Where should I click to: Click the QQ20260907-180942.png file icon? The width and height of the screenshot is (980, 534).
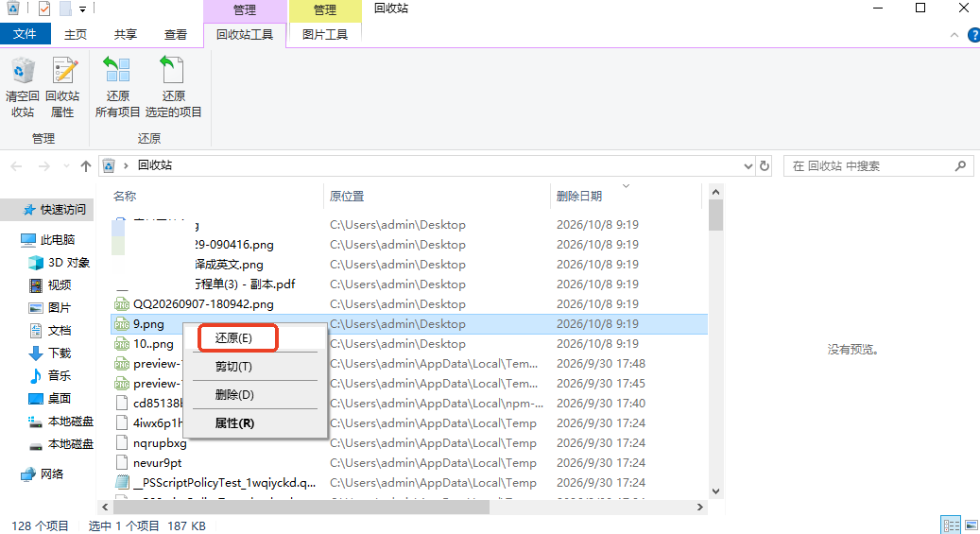pyautogui.click(x=121, y=304)
